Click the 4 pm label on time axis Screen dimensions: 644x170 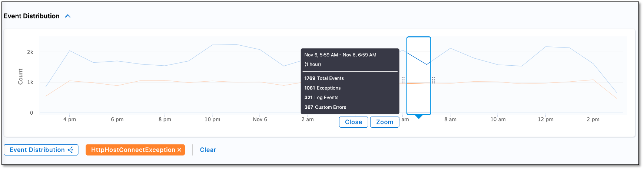[x=70, y=120]
